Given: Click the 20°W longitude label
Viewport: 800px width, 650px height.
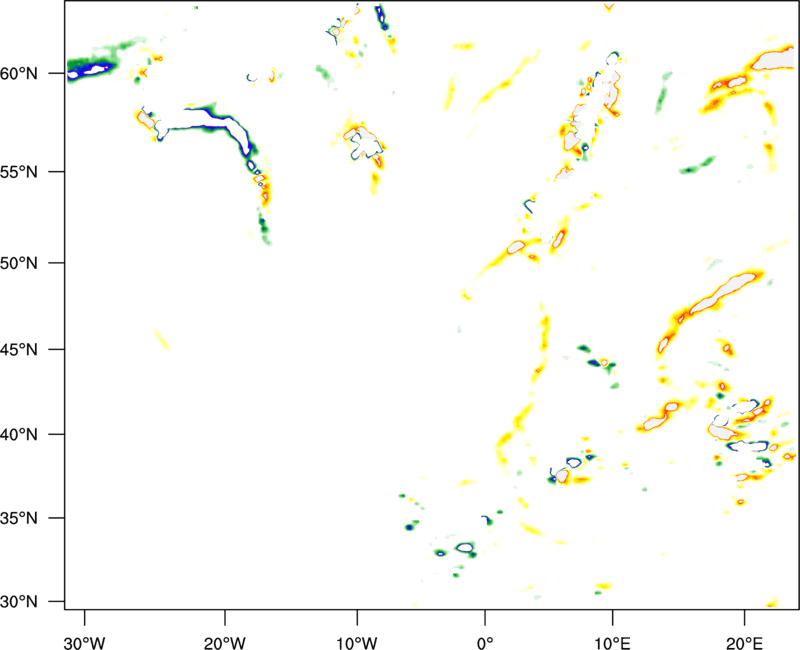Looking at the screenshot, I should point(225,643).
